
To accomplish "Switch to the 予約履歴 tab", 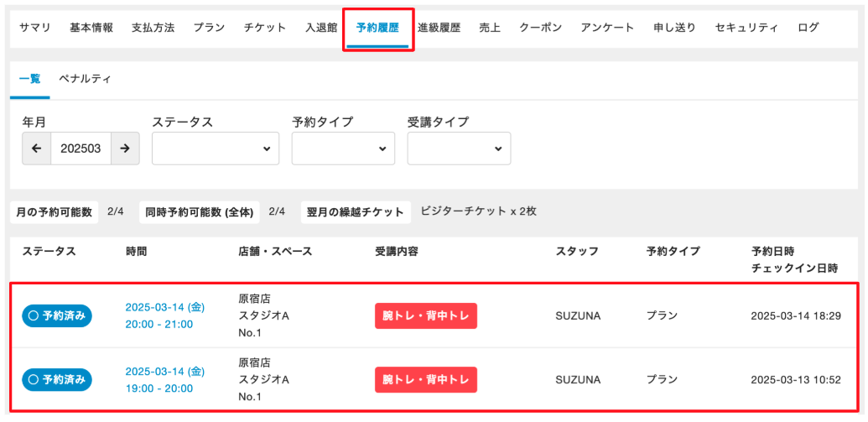I will [x=377, y=28].
